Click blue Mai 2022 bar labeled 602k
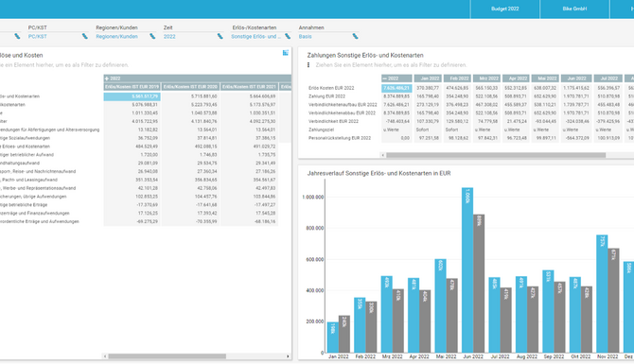 [440, 305]
